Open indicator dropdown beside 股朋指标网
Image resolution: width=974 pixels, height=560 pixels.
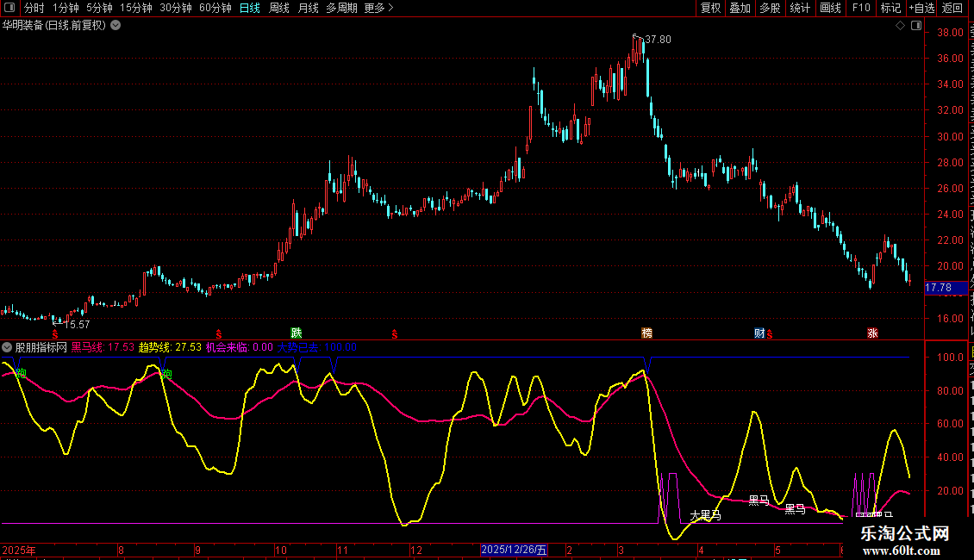tap(7, 347)
